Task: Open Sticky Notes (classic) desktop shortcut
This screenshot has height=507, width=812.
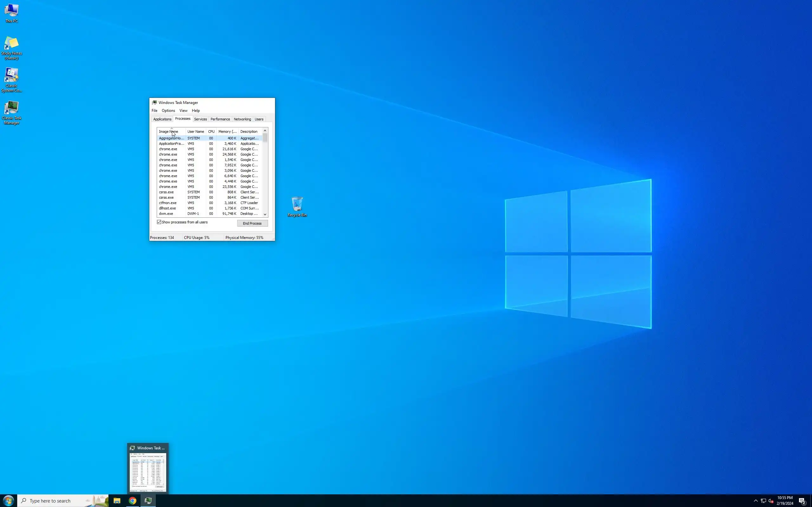Action: [x=11, y=48]
